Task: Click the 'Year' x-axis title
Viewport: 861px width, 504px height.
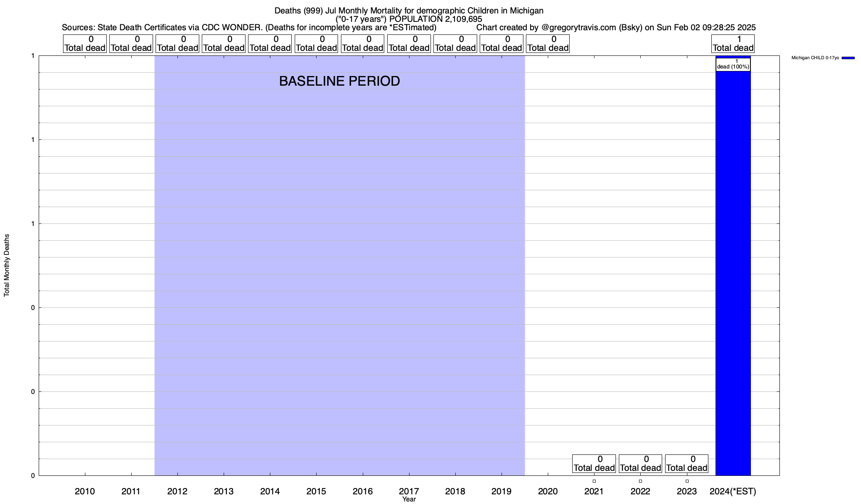Action: pyautogui.click(x=409, y=499)
